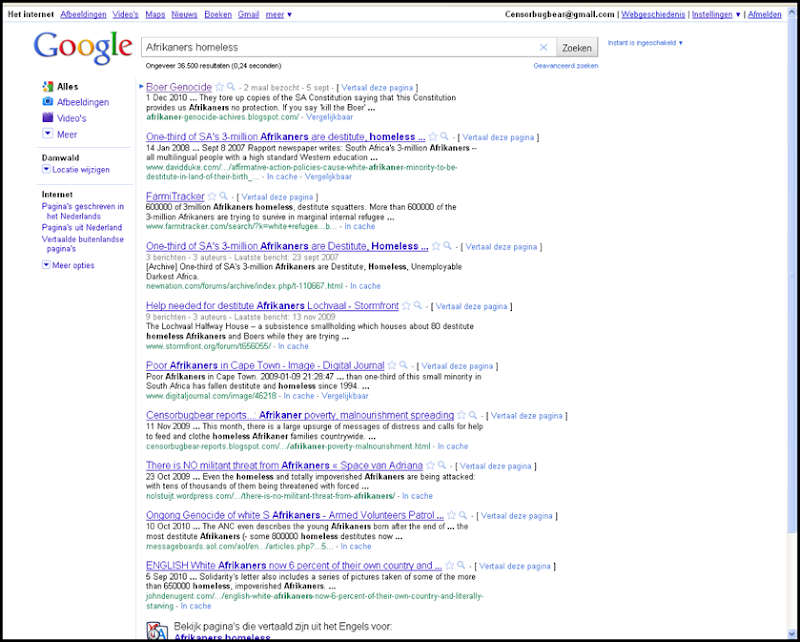800x642 pixels.
Task: Open Maps in the top navigation bar
Action: tap(155, 14)
